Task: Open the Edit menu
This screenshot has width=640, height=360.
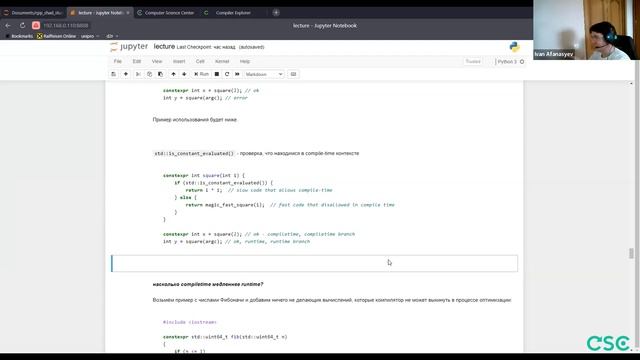Action: pyautogui.click(x=137, y=61)
